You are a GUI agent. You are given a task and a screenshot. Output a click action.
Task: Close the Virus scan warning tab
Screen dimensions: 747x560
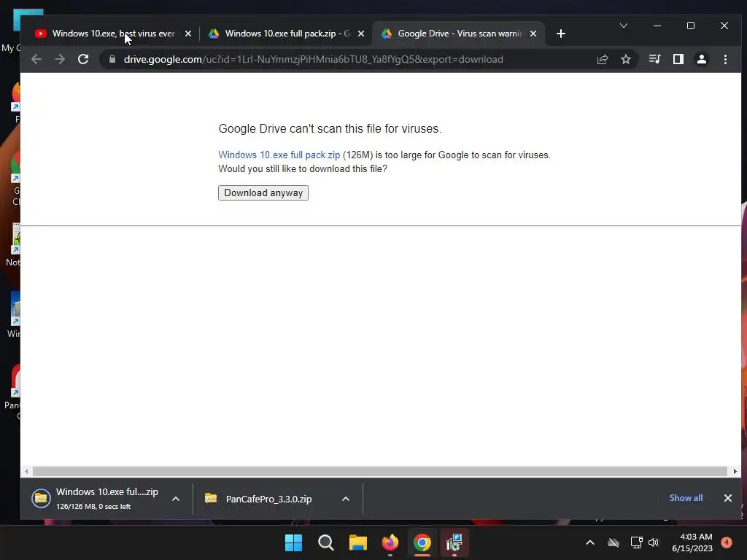point(533,34)
